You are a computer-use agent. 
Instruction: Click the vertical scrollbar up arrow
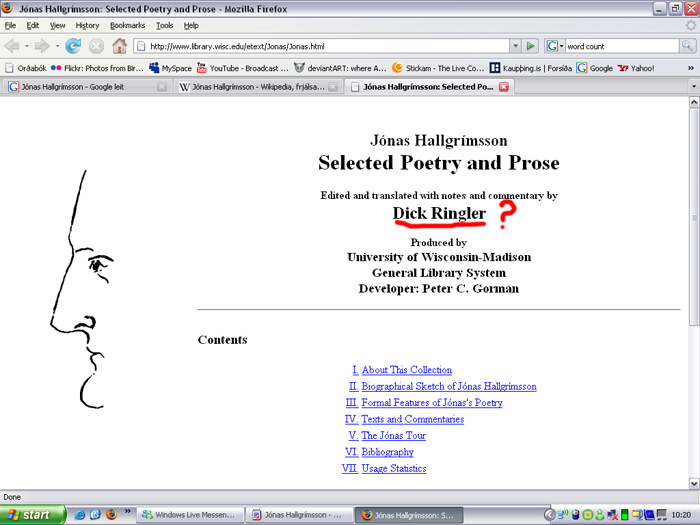tap(694, 102)
